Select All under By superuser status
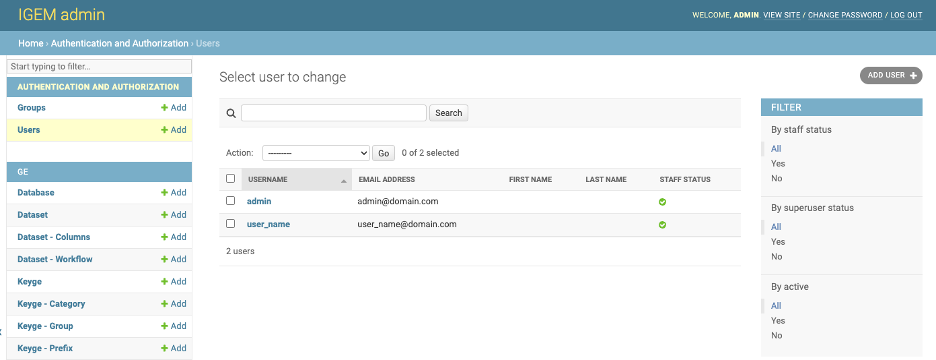936x360 pixels. (x=776, y=227)
